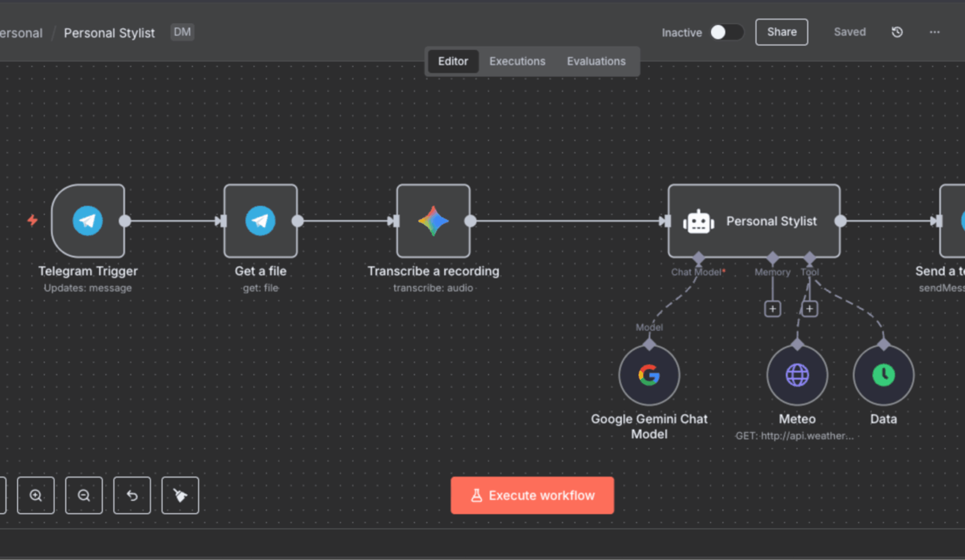The height and width of the screenshot is (560, 965).
Task: Open workflow history clock icon
Action: tap(897, 32)
